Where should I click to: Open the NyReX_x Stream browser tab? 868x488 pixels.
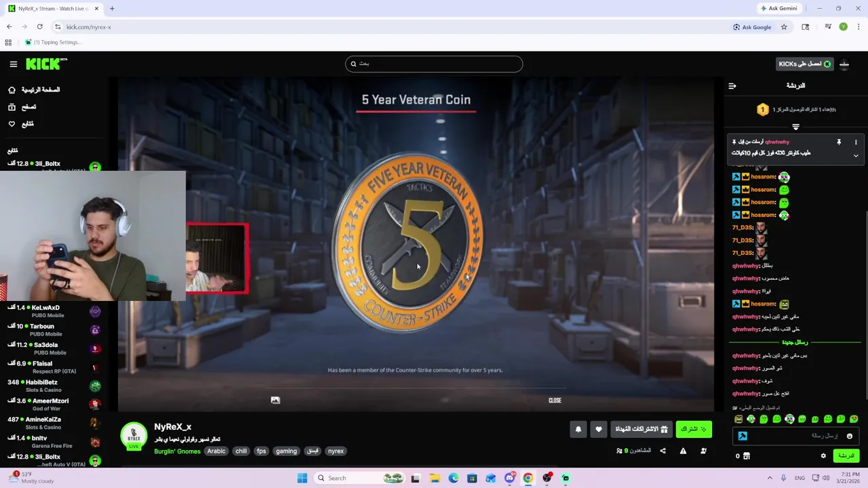tap(53, 8)
